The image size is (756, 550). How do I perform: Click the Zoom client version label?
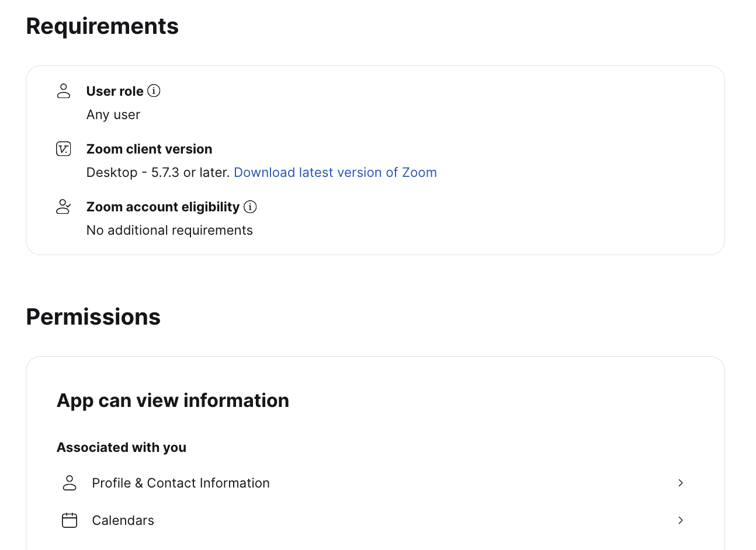pos(150,149)
